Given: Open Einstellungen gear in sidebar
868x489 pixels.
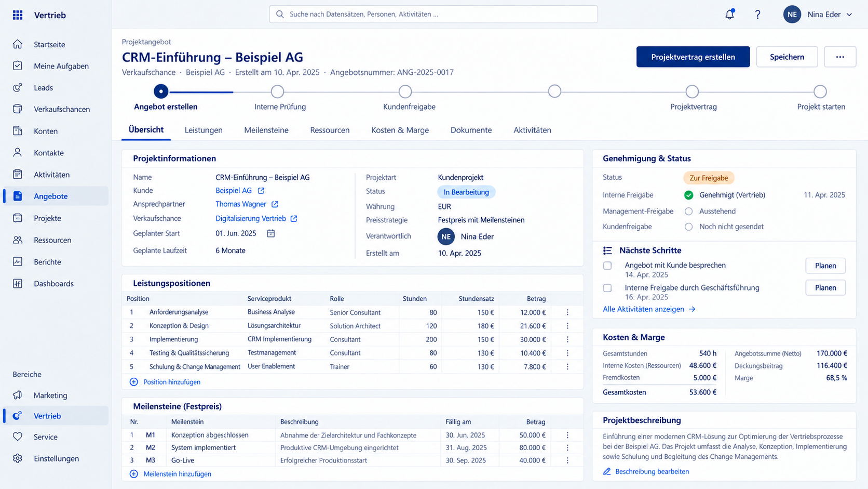Looking at the screenshot, I should pyautogui.click(x=18, y=458).
